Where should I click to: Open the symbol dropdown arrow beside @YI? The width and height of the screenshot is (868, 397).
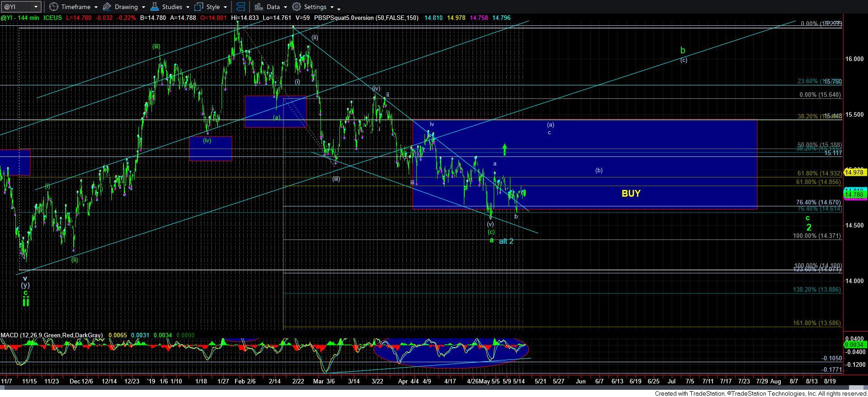(37, 7)
